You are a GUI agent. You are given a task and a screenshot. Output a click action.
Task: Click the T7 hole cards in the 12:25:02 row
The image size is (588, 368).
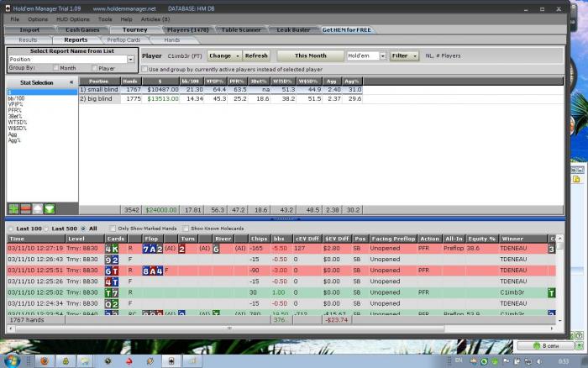[x=112, y=292]
